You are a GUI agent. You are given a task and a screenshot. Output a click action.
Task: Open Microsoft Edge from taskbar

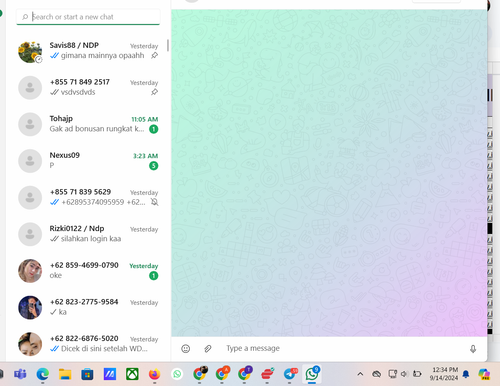(x=43, y=374)
